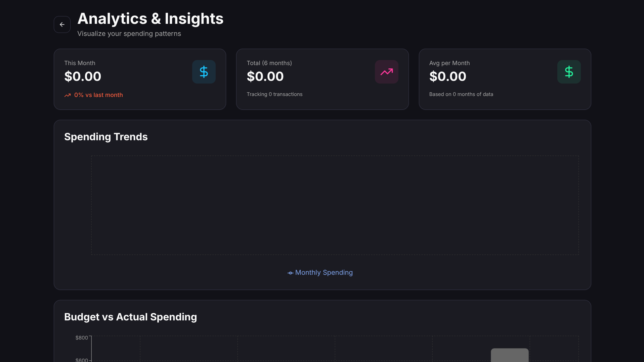Click the 0% vs last month link

click(x=98, y=95)
